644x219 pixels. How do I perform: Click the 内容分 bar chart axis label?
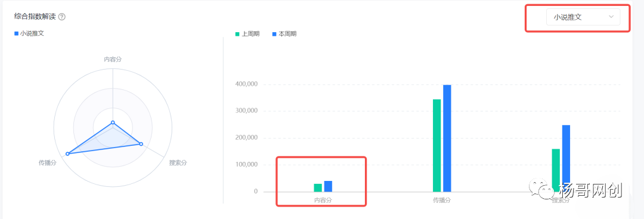coord(323,201)
